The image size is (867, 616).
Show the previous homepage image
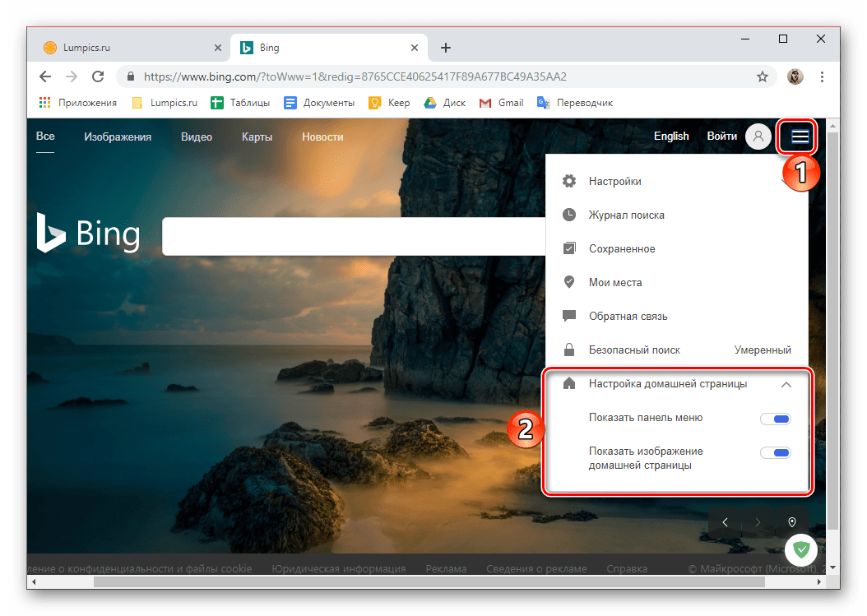coord(725,522)
